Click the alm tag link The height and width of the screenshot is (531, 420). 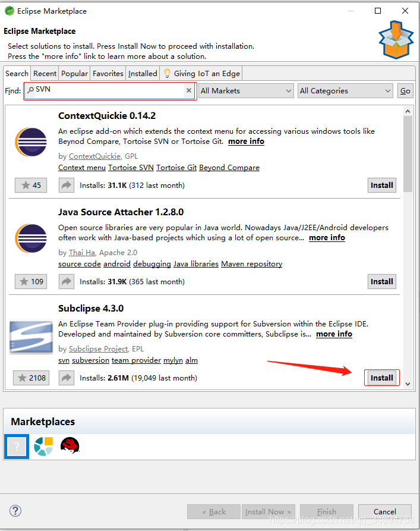point(191,360)
